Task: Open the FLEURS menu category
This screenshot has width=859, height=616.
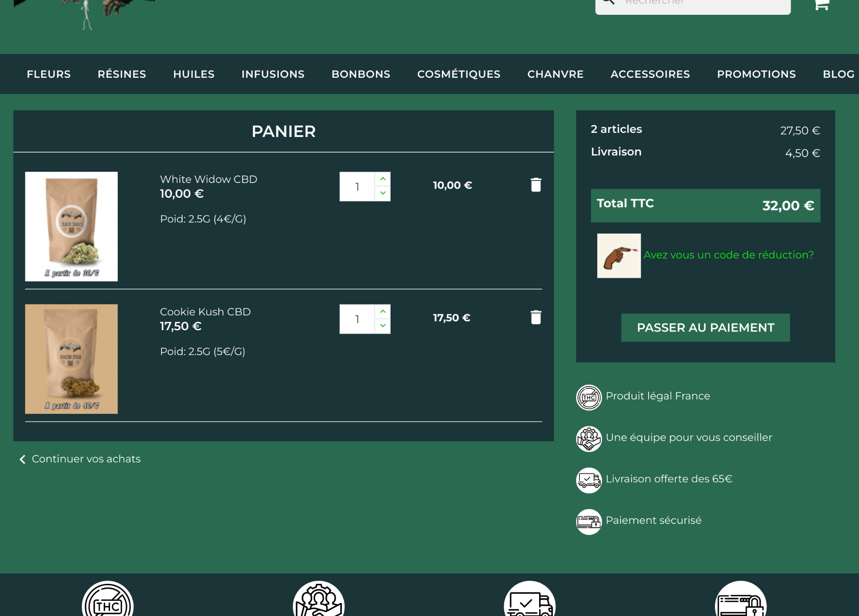Action: coord(49,74)
